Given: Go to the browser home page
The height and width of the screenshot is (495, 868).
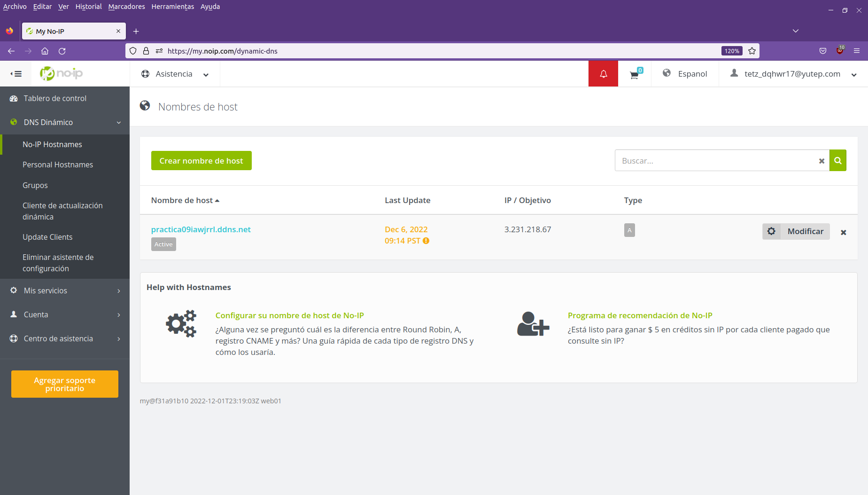Looking at the screenshot, I should pyautogui.click(x=45, y=51).
